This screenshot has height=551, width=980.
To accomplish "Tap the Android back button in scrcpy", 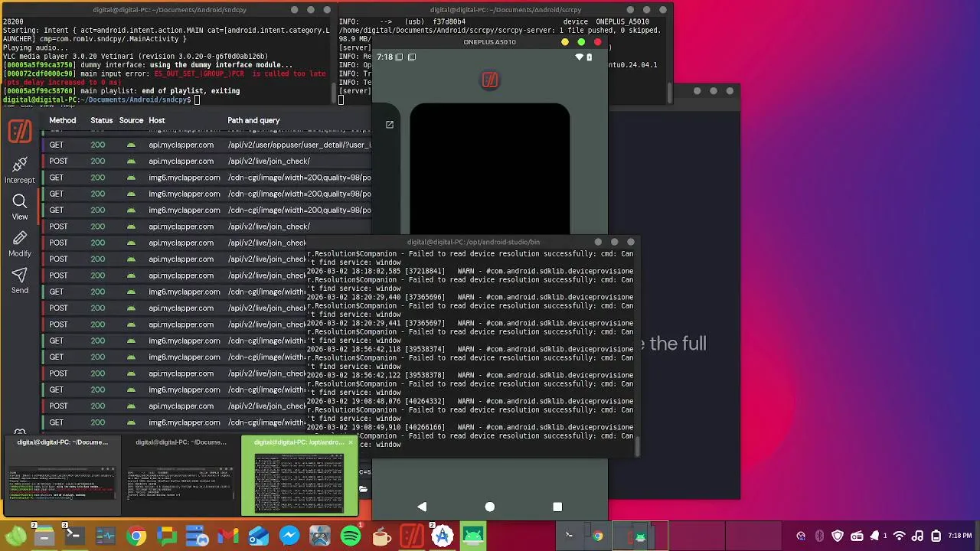I will [x=422, y=507].
